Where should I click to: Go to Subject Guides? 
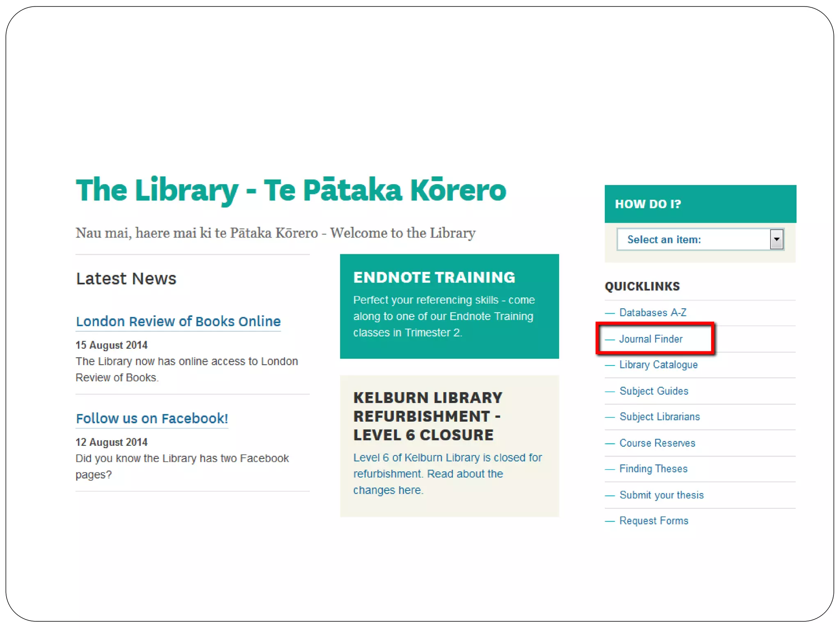coord(653,391)
